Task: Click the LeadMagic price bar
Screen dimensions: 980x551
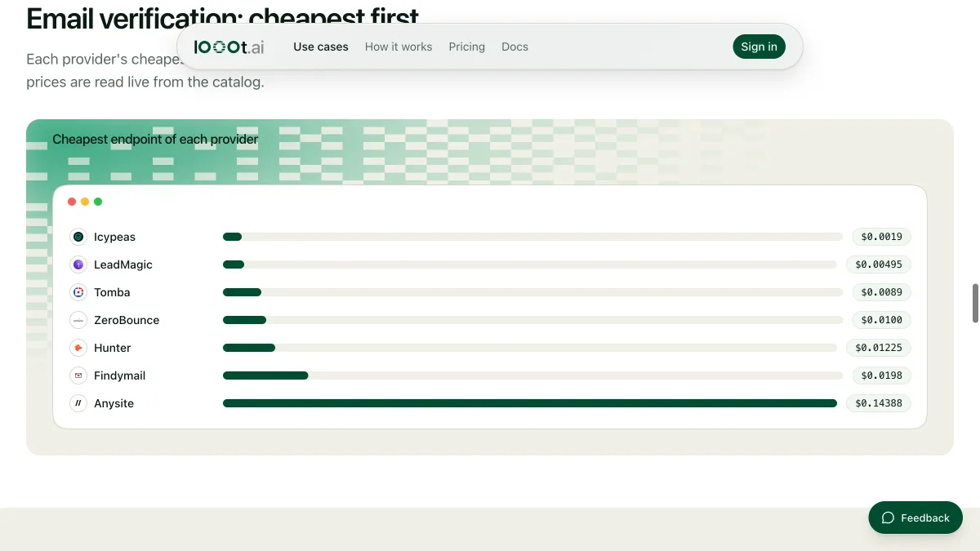Action: (530, 264)
